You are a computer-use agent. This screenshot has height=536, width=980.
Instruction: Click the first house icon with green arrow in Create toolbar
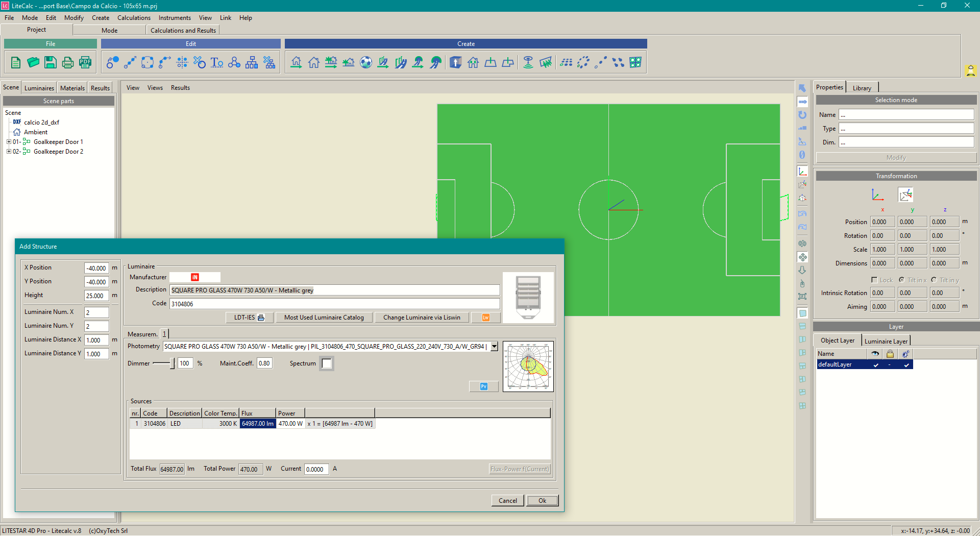(297, 62)
